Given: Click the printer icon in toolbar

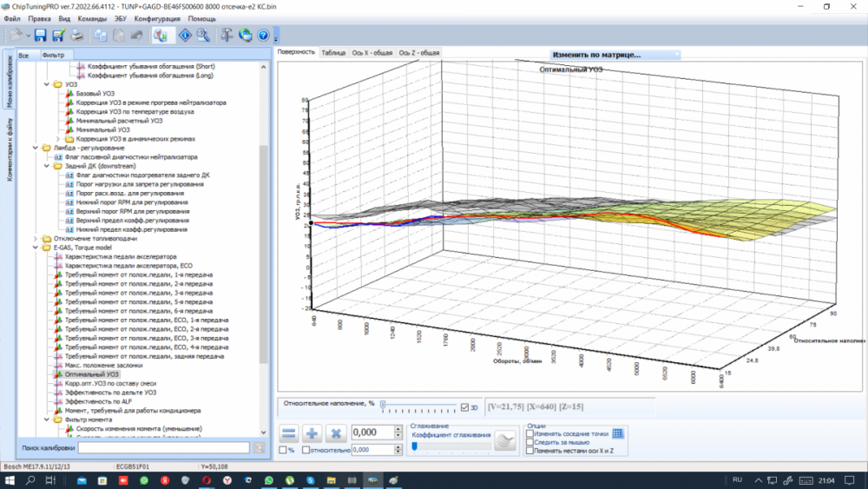Looking at the screenshot, I should 77,36.
